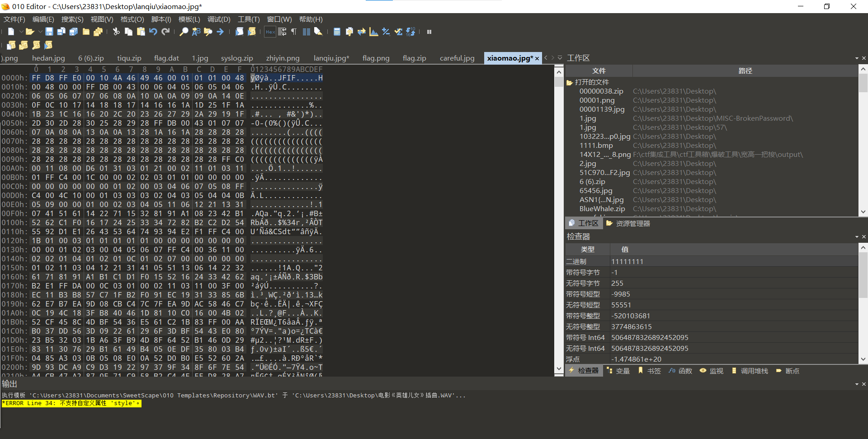
Task: Open the dropdown arrow next to New
Action: click(21, 32)
